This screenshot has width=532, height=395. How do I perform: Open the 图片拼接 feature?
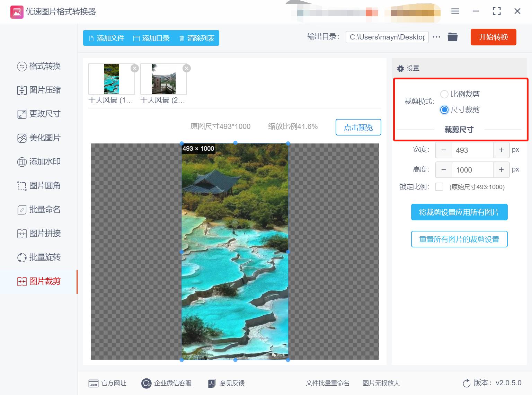tap(39, 234)
